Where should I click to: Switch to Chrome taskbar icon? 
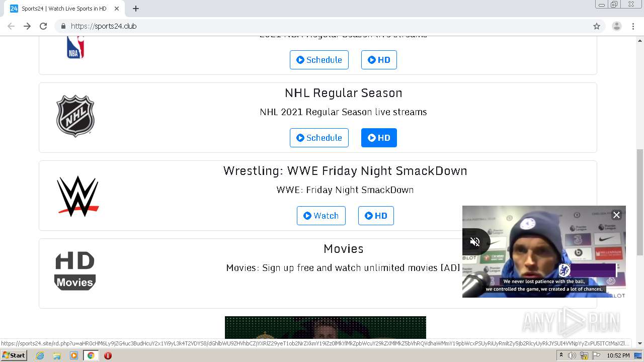click(x=91, y=355)
